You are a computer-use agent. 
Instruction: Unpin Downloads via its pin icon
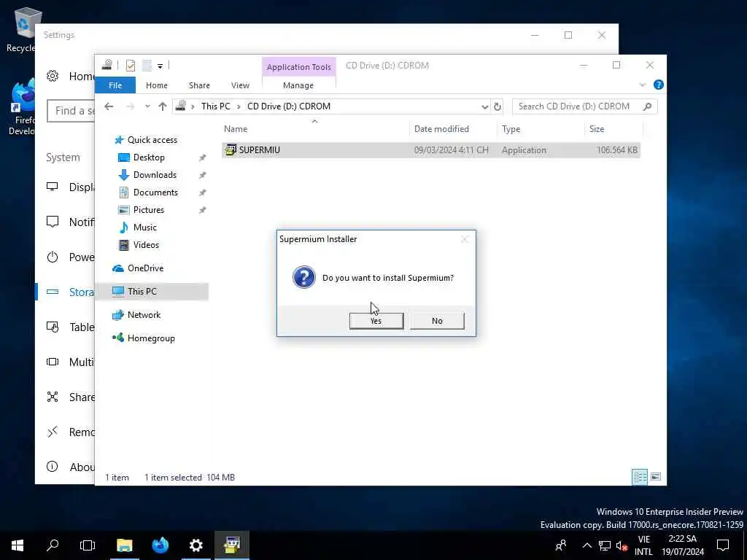203,175
